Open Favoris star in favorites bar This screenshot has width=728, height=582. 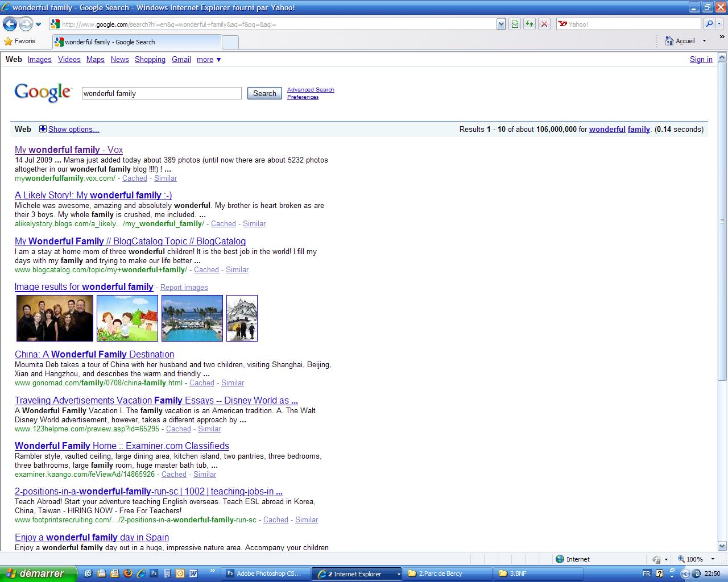click(x=20, y=41)
